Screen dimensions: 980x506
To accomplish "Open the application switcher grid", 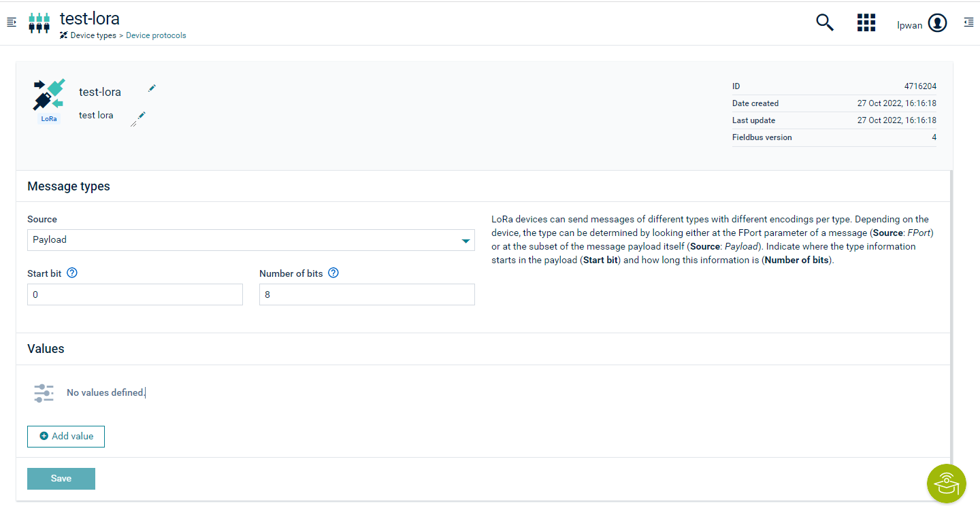I will pyautogui.click(x=866, y=22).
